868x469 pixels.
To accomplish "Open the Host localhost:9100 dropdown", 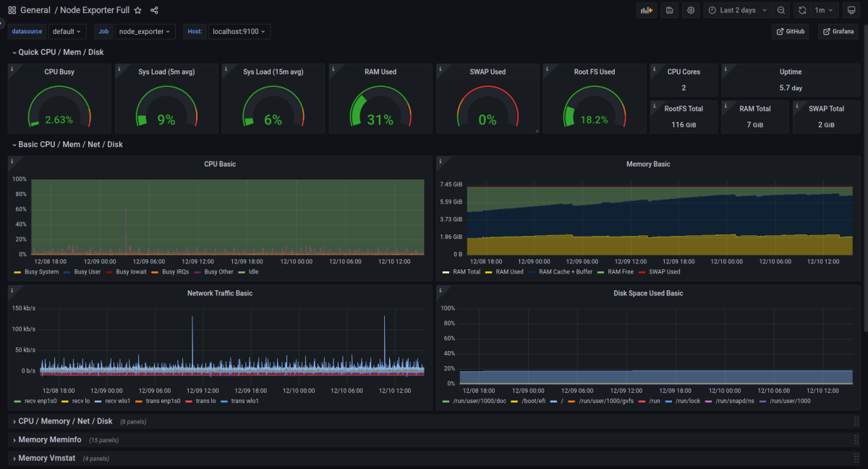I will [239, 31].
